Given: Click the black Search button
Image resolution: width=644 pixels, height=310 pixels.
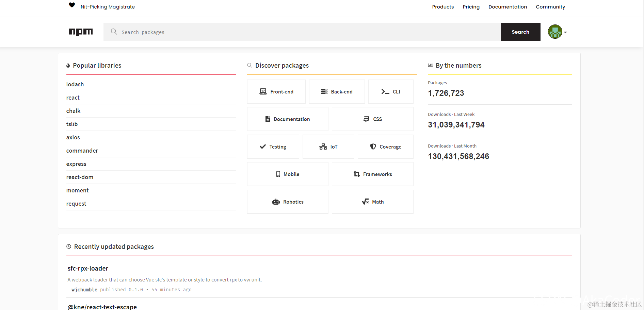Looking at the screenshot, I should [521, 32].
